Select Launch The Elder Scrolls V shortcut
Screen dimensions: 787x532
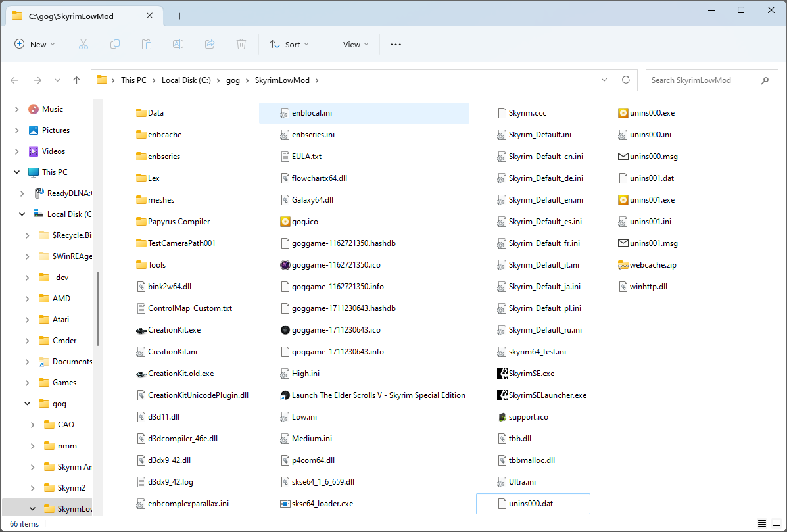(372, 395)
